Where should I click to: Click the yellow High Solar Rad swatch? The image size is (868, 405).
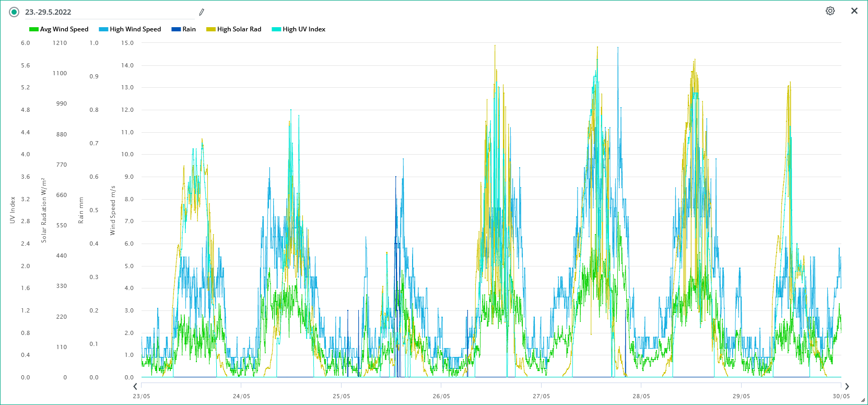(211, 29)
